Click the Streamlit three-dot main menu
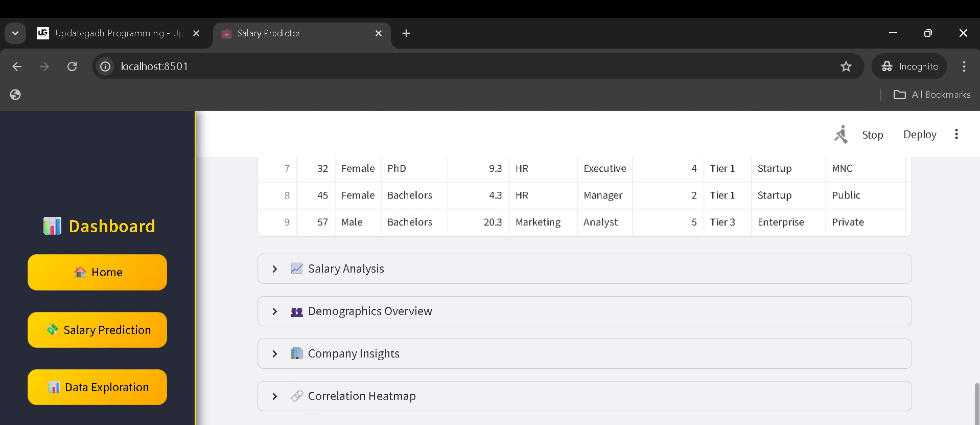Viewport: 980px width, 425px height. point(956,135)
